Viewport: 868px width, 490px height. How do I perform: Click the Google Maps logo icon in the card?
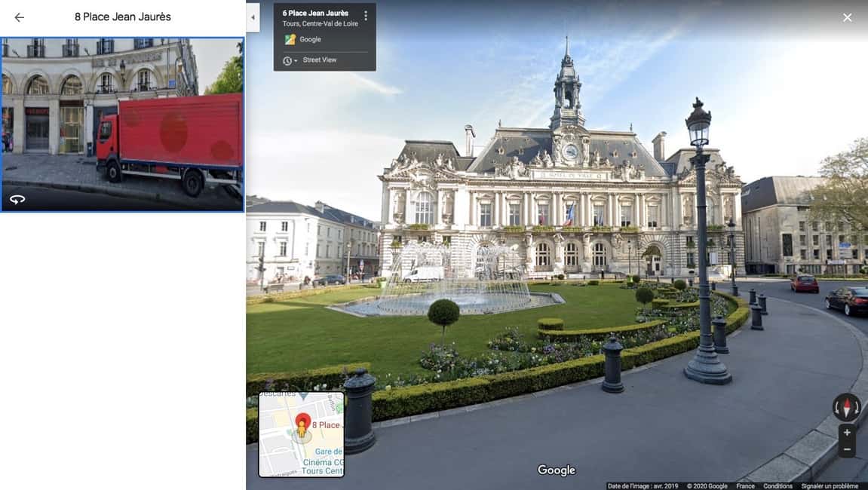click(290, 40)
